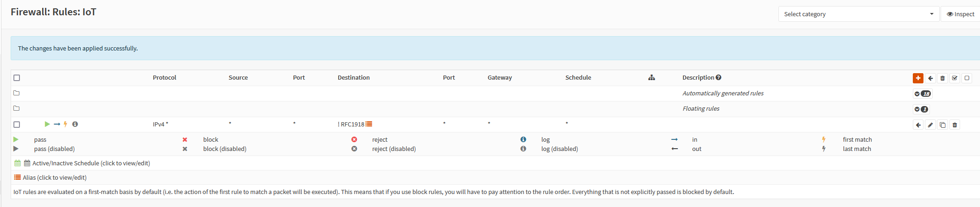Open the RFC1918 destination alias link
The height and width of the screenshot is (207, 980).
point(352,124)
